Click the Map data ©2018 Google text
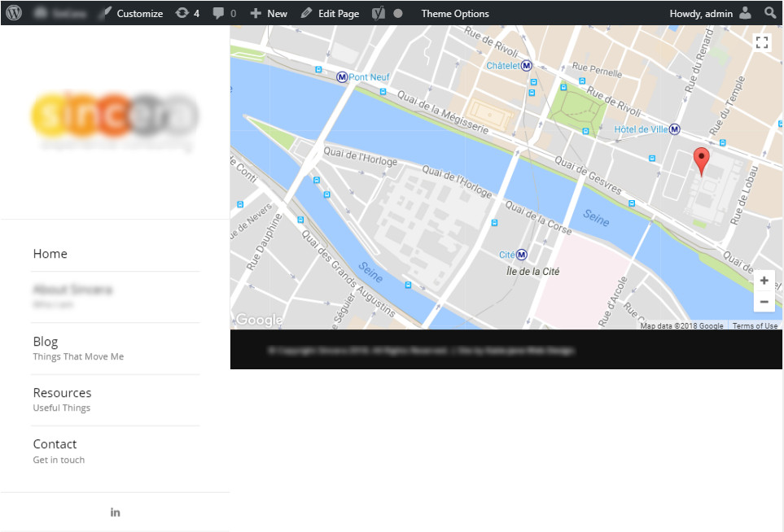Image resolution: width=784 pixels, height=532 pixels. pos(682,325)
